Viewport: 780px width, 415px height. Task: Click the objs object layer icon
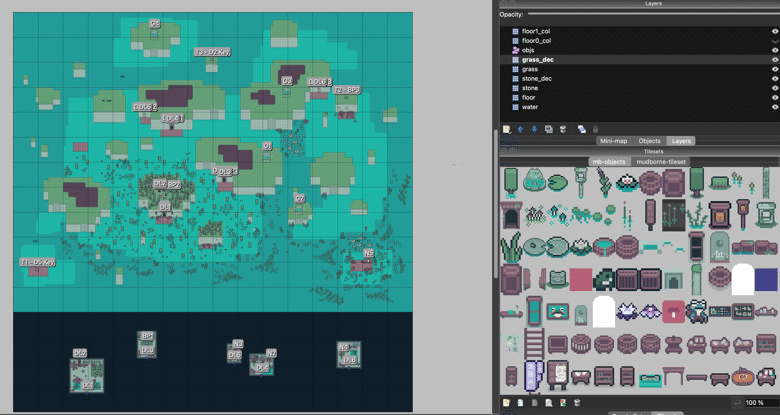(515, 50)
